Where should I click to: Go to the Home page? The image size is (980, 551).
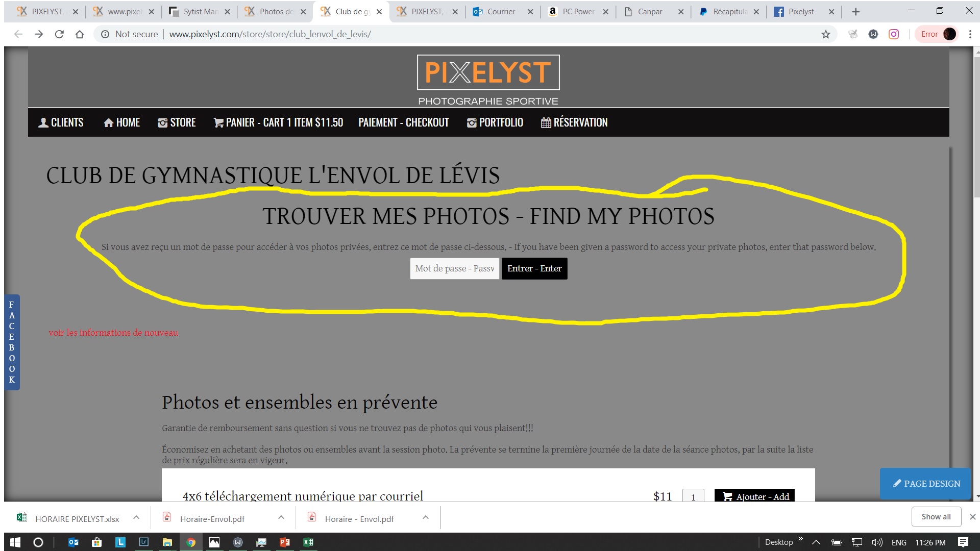click(121, 122)
